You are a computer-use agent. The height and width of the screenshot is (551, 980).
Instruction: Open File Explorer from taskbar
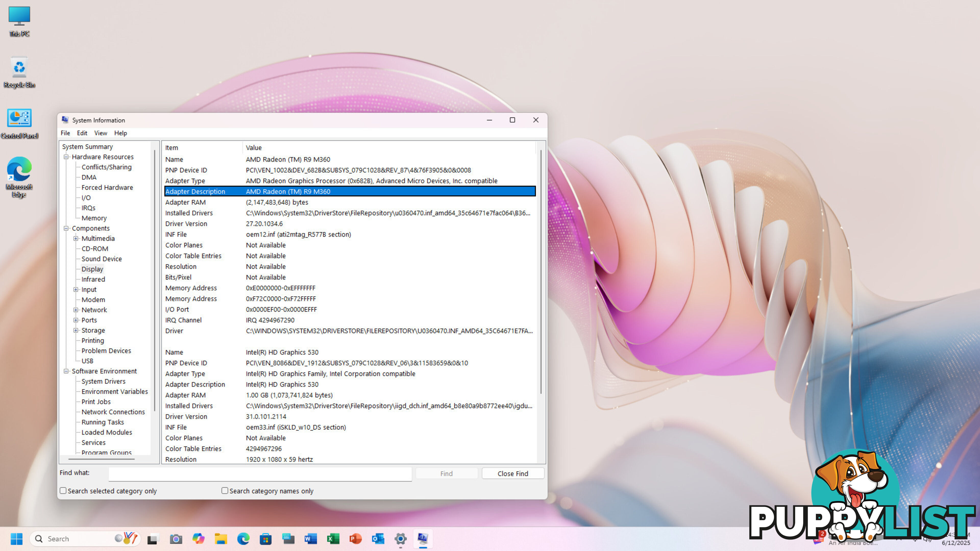point(221,539)
